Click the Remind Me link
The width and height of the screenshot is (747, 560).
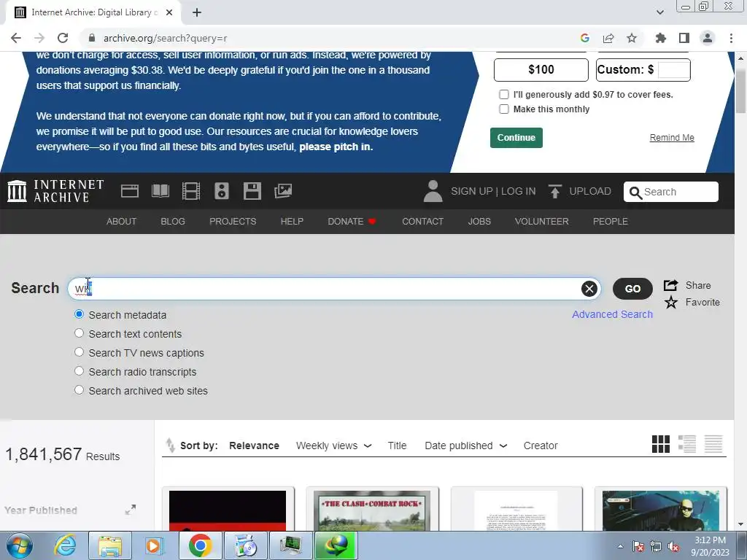point(672,138)
